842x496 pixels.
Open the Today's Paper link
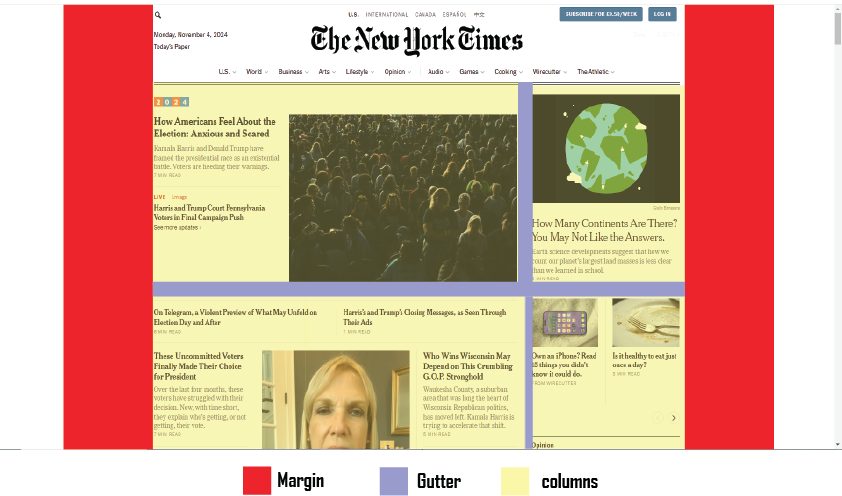point(172,47)
